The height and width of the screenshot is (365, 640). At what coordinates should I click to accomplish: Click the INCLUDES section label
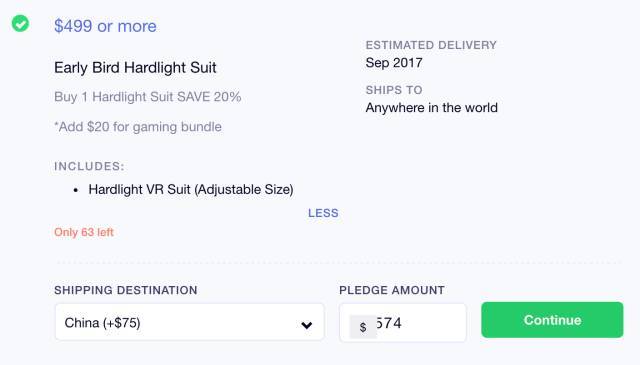pyautogui.click(x=89, y=167)
